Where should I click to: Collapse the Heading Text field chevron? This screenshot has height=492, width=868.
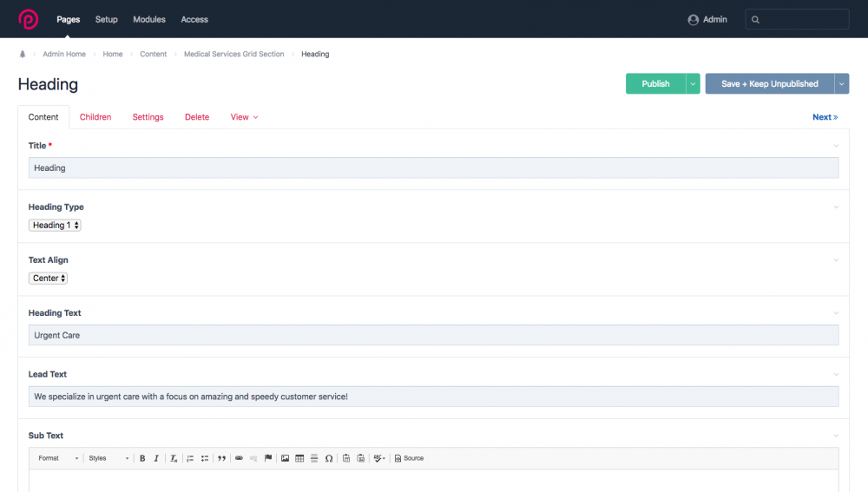point(837,314)
